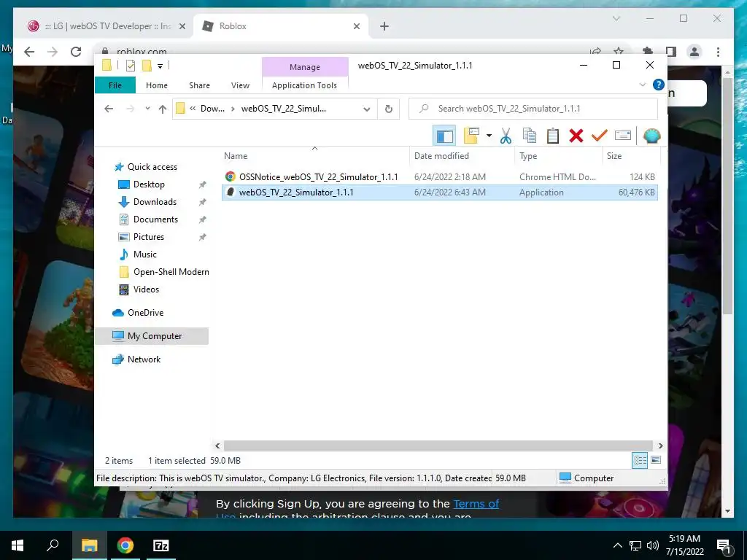Click the Dow... breadcrumb in address bar
This screenshot has height=560, width=747.
click(x=212, y=109)
